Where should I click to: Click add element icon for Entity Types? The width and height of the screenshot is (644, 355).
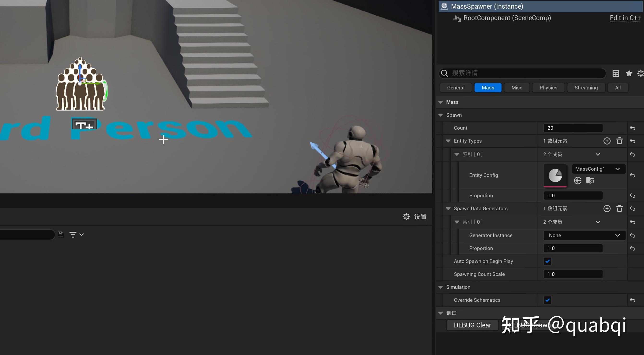tap(607, 141)
